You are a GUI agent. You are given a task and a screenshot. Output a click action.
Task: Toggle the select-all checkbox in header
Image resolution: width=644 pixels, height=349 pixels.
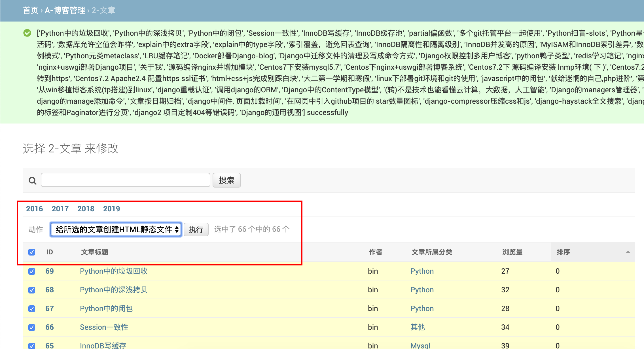[x=32, y=252]
